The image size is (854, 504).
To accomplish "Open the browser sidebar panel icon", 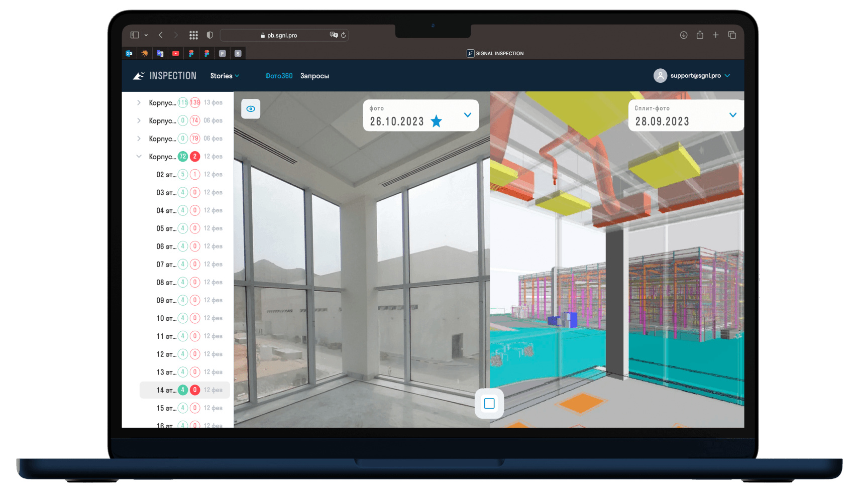I will click(x=135, y=35).
